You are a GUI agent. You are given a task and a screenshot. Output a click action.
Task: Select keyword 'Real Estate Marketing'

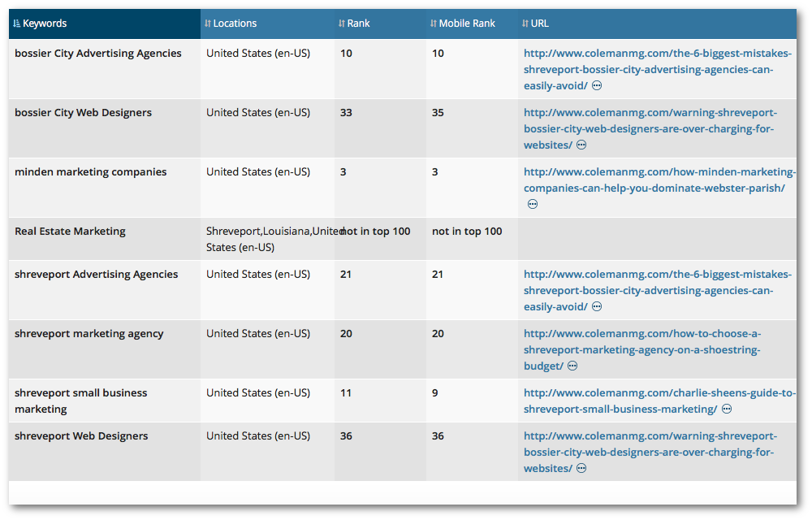(70, 232)
